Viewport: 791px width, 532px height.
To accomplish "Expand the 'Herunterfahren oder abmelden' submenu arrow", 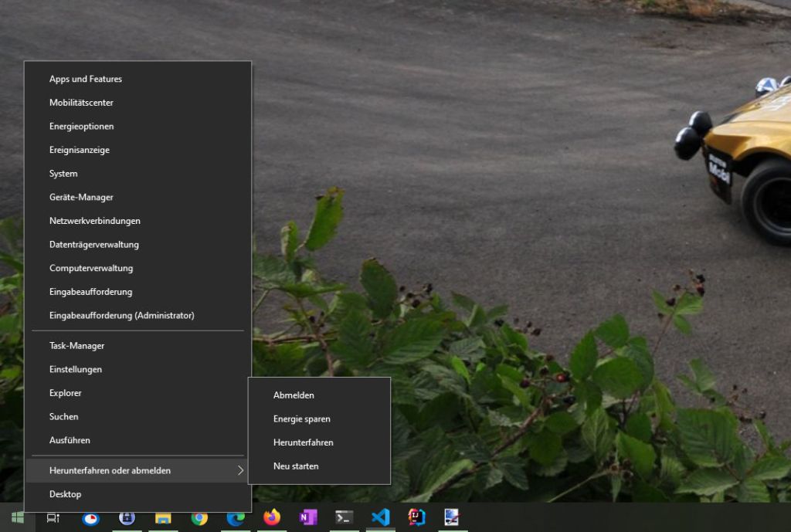I will [x=240, y=470].
